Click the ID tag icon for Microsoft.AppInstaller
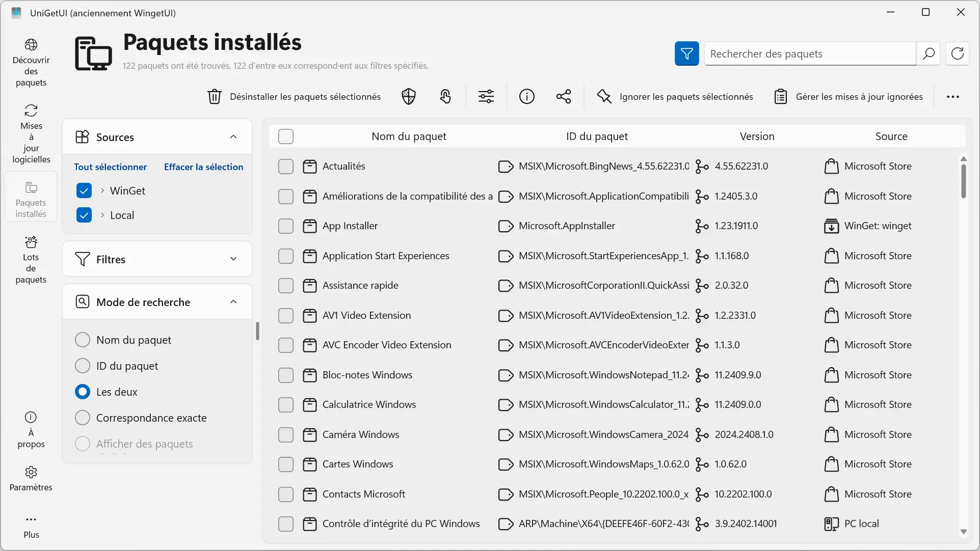This screenshot has width=980, height=551. click(x=506, y=226)
